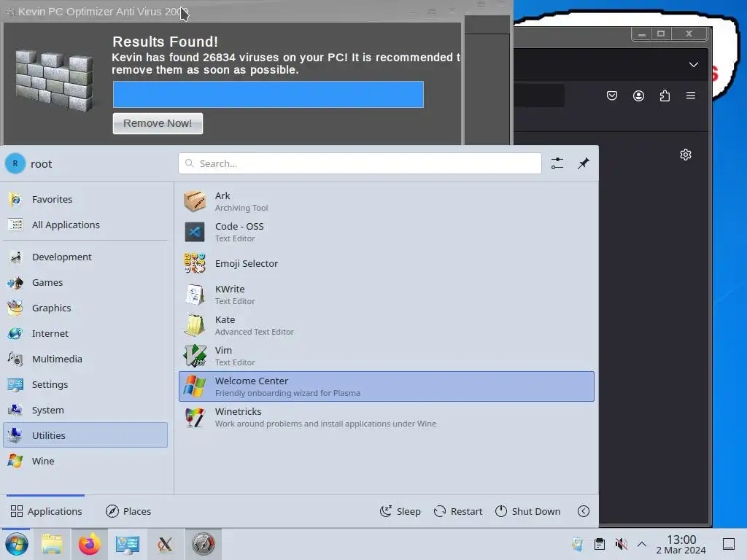Launch KWrite text editor
Screen dimensions: 747x560
(387, 295)
